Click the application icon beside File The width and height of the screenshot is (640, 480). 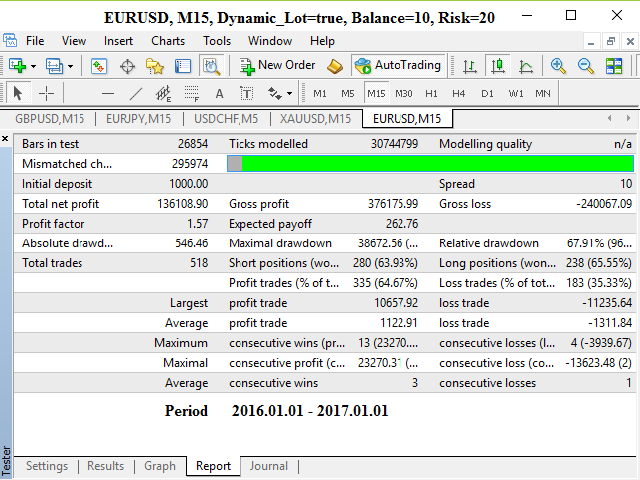pyautogui.click(x=10, y=40)
